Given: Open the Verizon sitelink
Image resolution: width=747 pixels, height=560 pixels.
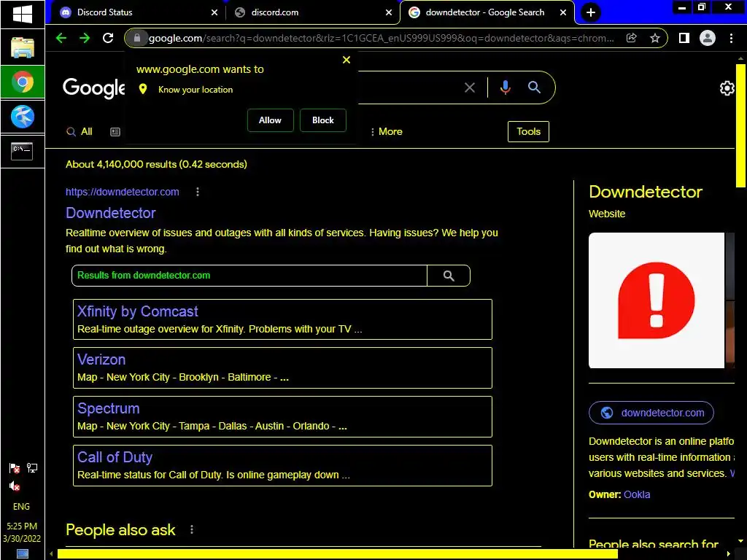Looking at the screenshot, I should tap(101, 359).
